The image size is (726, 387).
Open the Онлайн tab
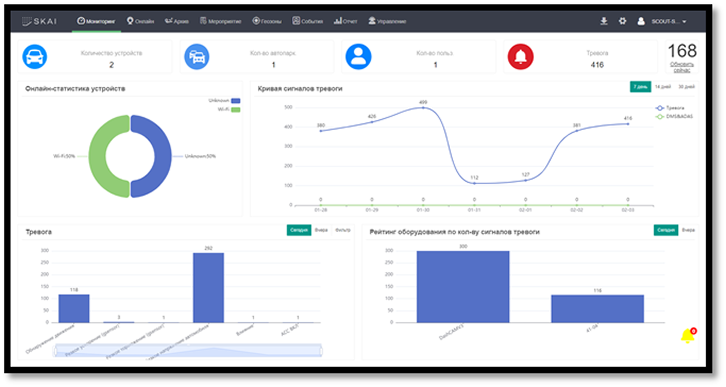(140, 21)
